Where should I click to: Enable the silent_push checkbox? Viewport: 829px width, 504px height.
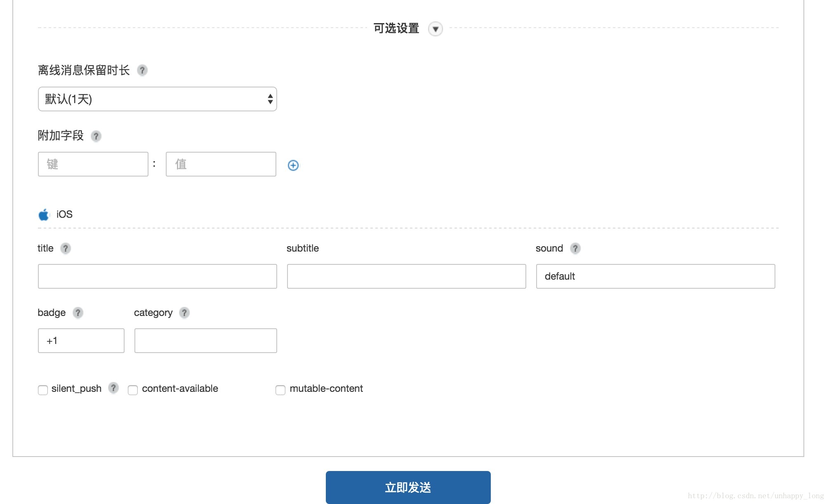(x=43, y=390)
